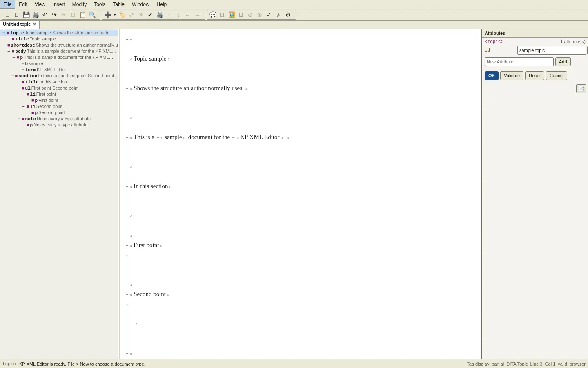
Task: Click the Insert element plus icon
Action: click(x=107, y=15)
